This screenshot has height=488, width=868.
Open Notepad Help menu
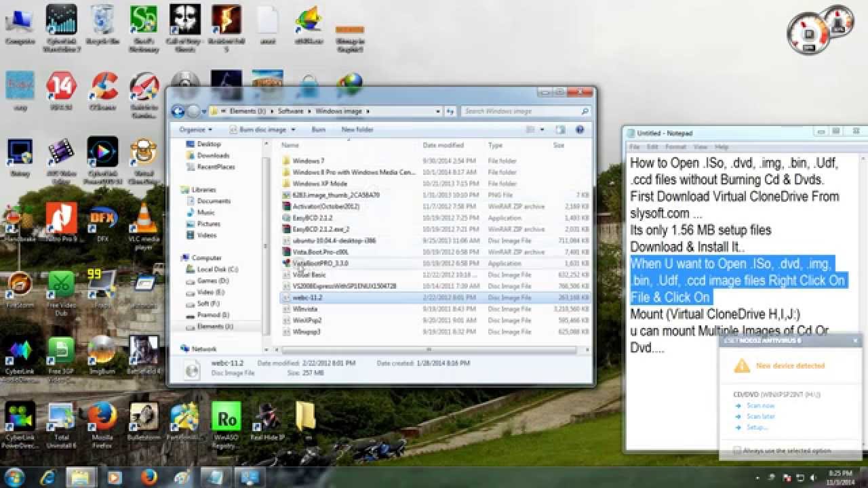point(722,147)
